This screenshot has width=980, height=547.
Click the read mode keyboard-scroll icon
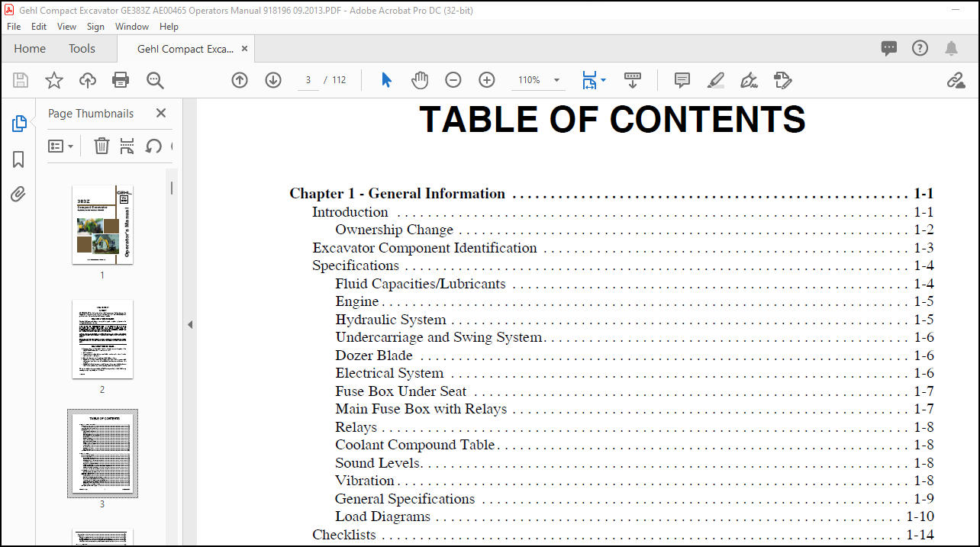coord(633,80)
